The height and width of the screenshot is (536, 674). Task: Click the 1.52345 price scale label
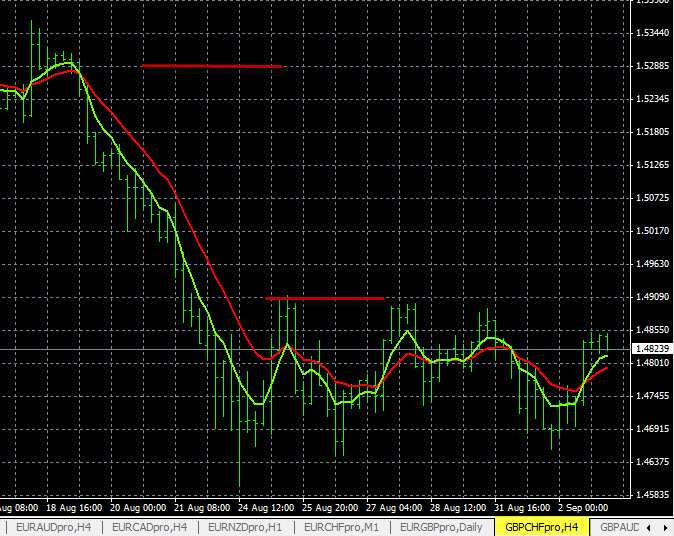653,99
